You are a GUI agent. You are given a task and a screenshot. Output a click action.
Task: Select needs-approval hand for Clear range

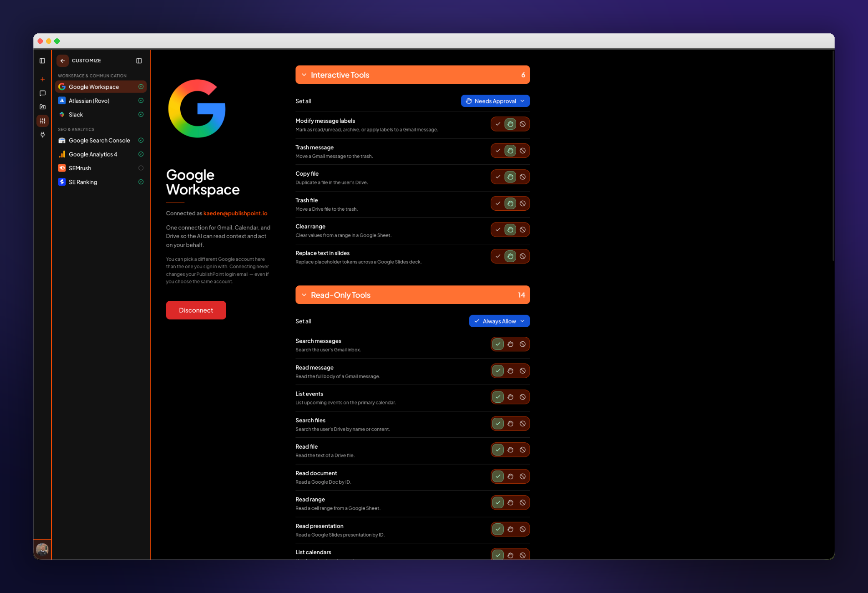pyautogui.click(x=510, y=230)
